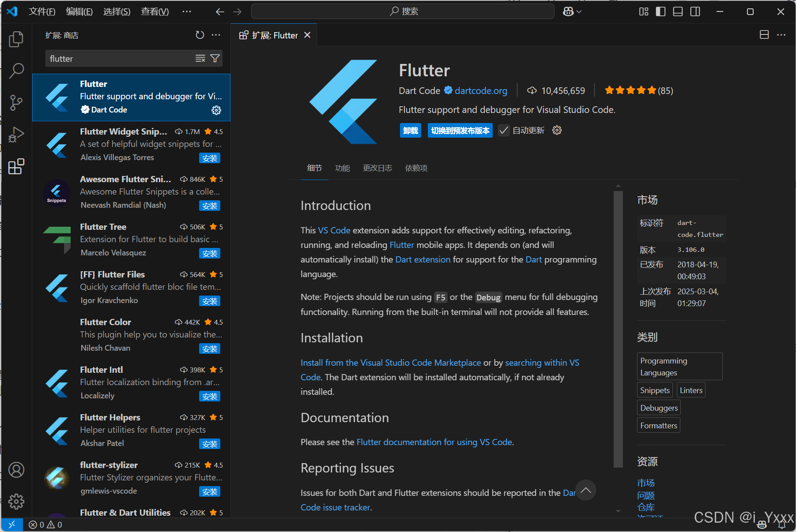Switch to 更改日志 changelog tab
Viewport: 796px width, 532px height.
coord(377,168)
